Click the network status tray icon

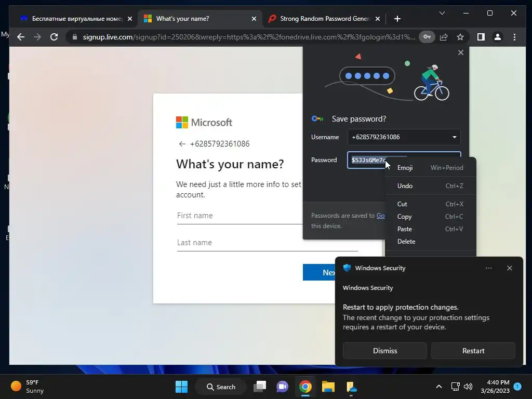455,387
